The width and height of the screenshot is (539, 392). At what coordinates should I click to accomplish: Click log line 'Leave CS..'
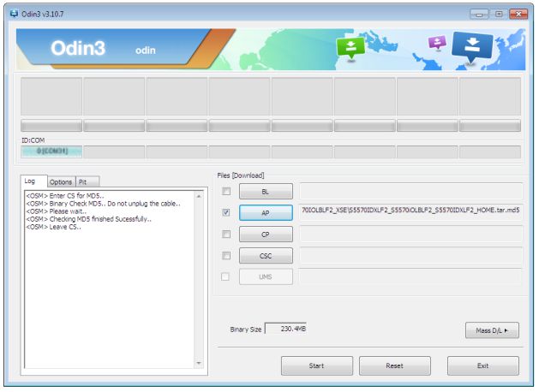tap(54, 227)
